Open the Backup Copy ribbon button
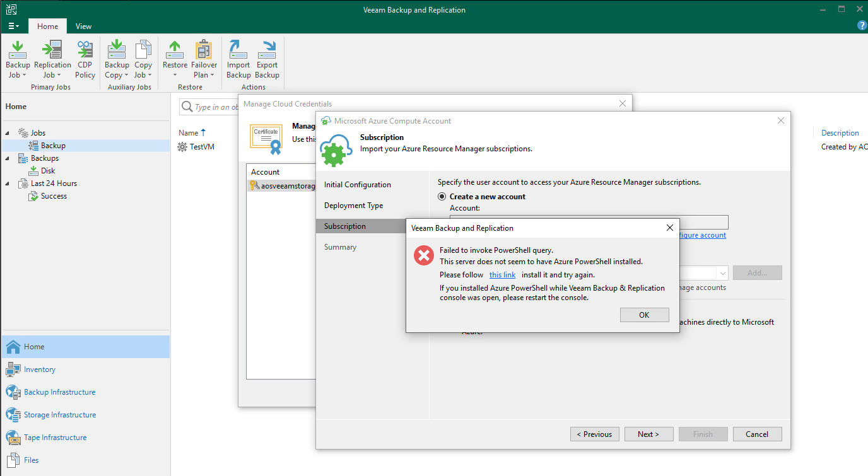This screenshot has height=476, width=868. point(117,60)
